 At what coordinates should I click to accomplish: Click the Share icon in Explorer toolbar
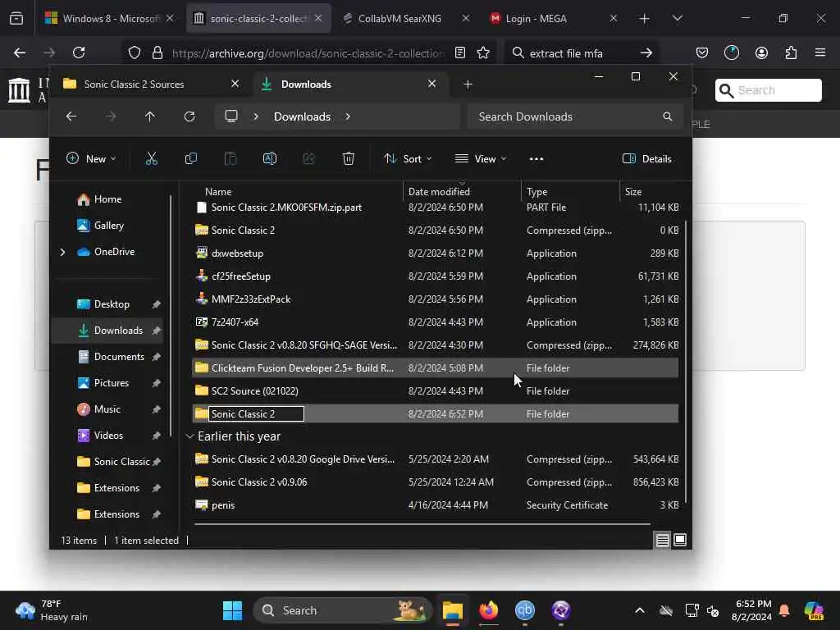point(308,158)
